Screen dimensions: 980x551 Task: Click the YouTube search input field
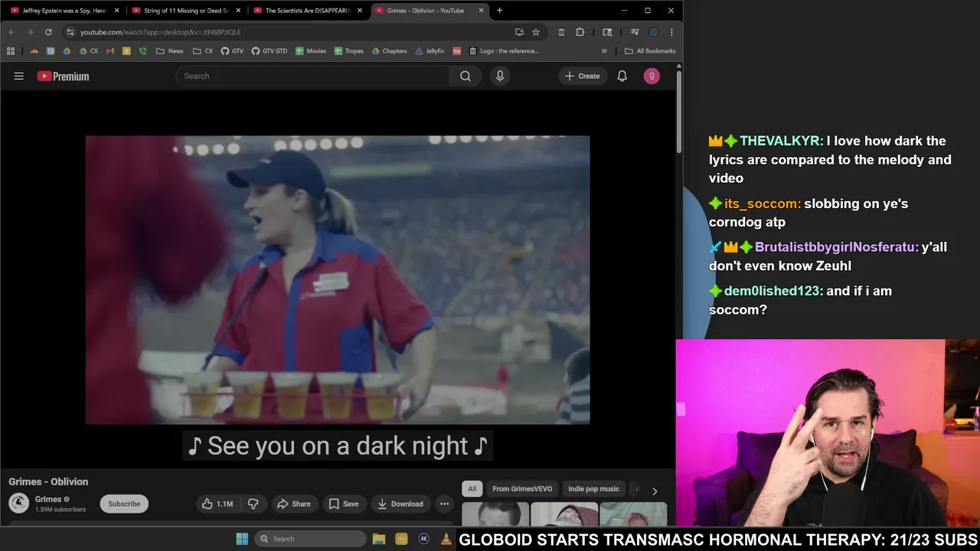312,76
